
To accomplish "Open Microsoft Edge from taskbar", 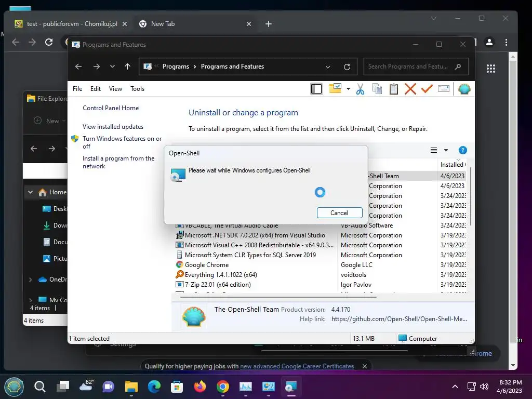I will pyautogui.click(x=154, y=387).
